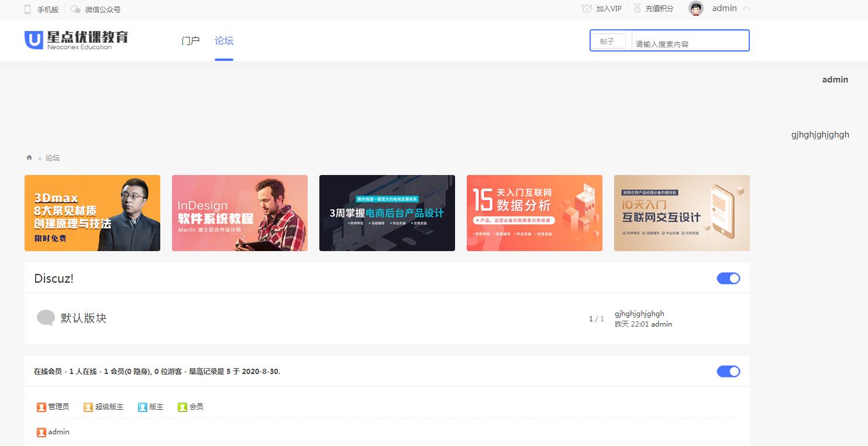Viewport: 868px width, 446px height.
Task: Click the 论坛 breadcrumb link
Action: (x=53, y=158)
